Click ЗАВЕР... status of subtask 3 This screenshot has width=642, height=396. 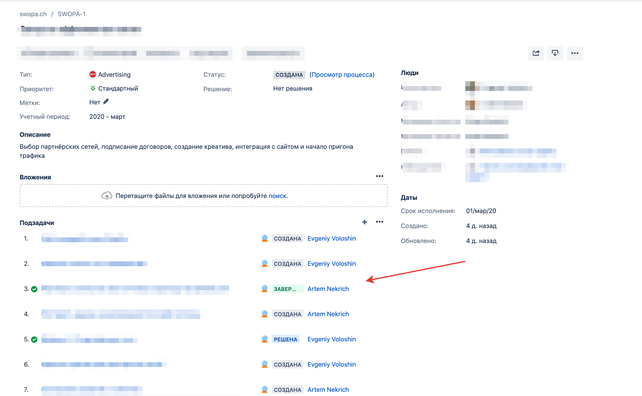click(x=287, y=289)
